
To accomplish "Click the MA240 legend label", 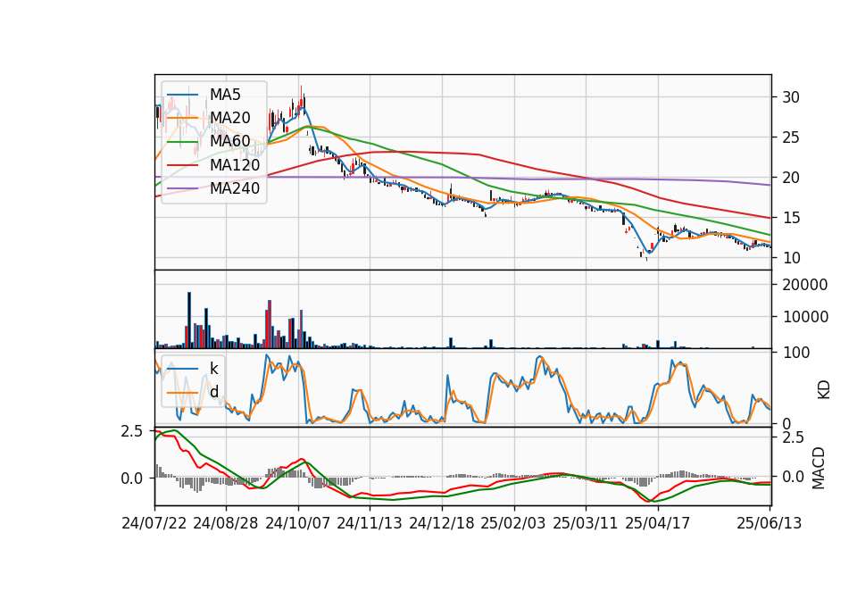I will point(235,188).
